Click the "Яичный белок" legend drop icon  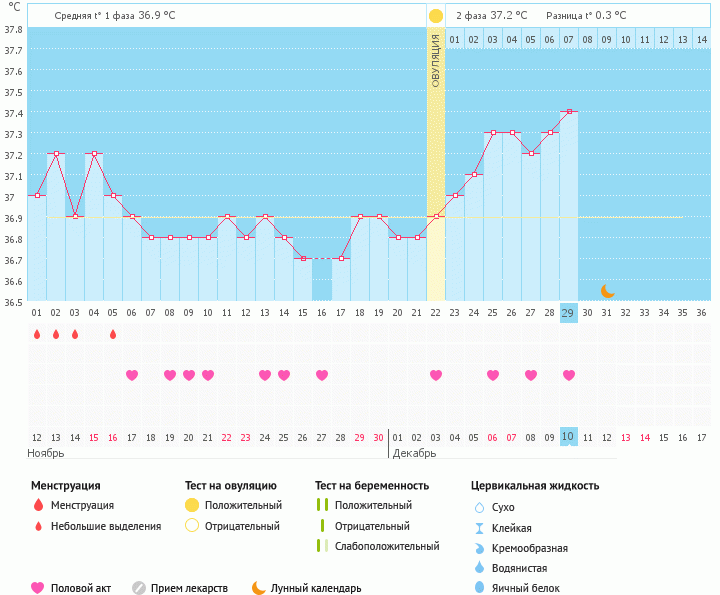pyautogui.click(x=478, y=588)
